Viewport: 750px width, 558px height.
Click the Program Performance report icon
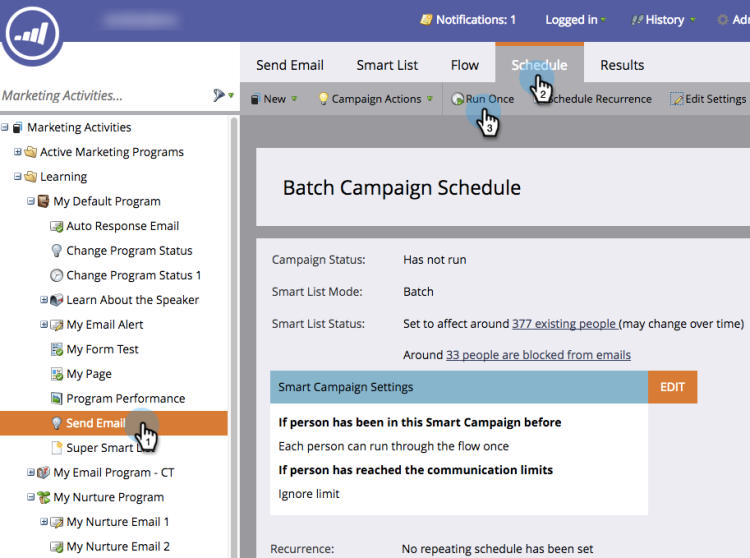[56, 398]
